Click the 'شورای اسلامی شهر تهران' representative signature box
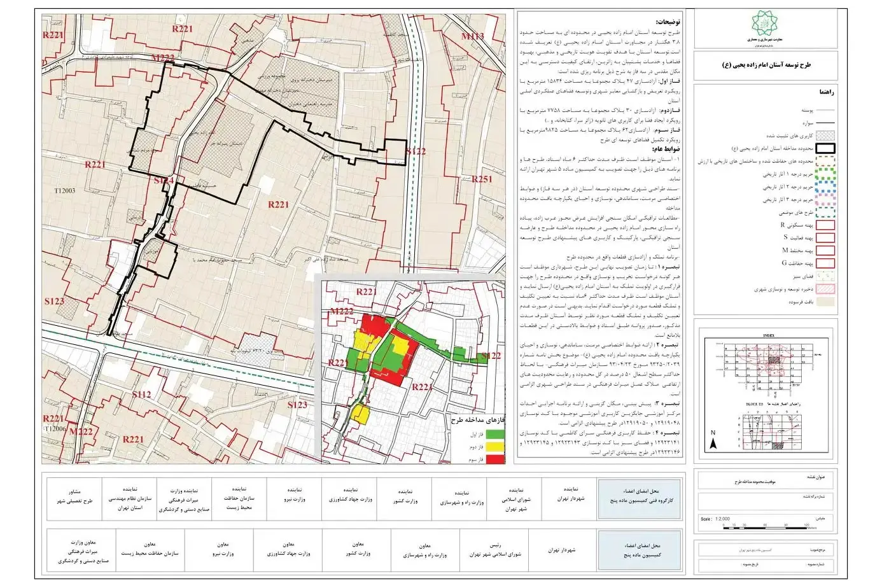Screen dimensions: 882x588 (x=513, y=498)
